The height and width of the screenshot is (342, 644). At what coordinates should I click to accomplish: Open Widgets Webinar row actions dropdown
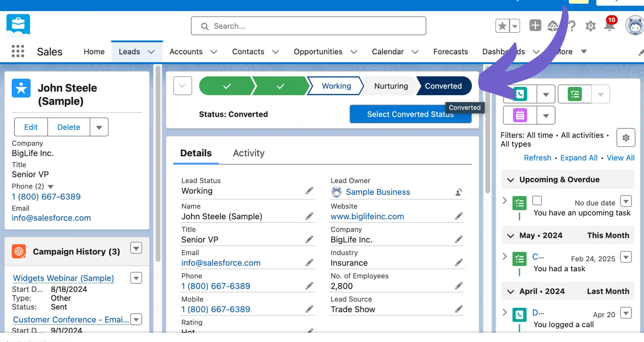tap(136, 278)
